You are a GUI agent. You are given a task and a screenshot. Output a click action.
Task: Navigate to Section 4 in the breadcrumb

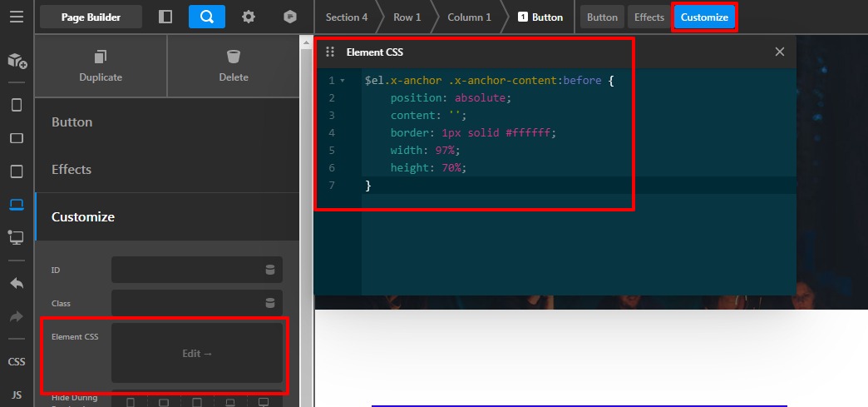click(347, 17)
